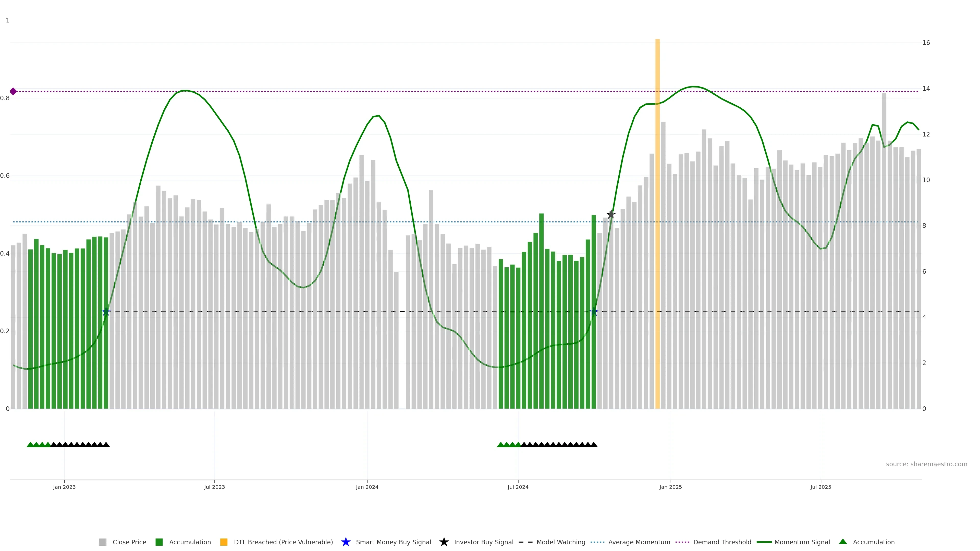Click the Smart Money star near late 2024

[x=593, y=312]
